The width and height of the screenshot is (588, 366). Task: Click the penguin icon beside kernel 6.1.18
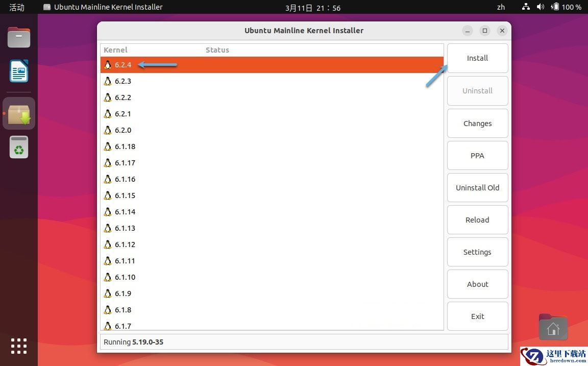pos(108,147)
